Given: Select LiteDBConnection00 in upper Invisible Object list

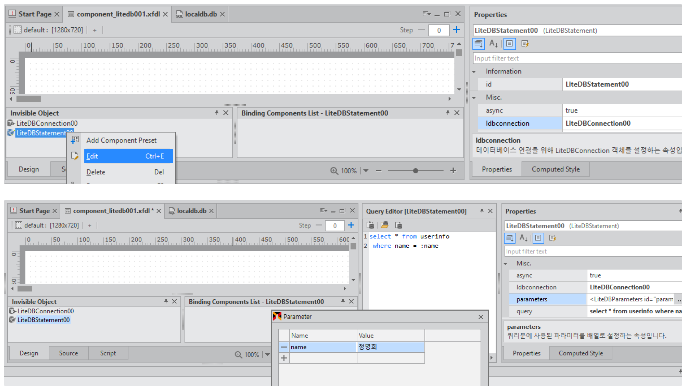Looking at the screenshot, I should 47,123.
